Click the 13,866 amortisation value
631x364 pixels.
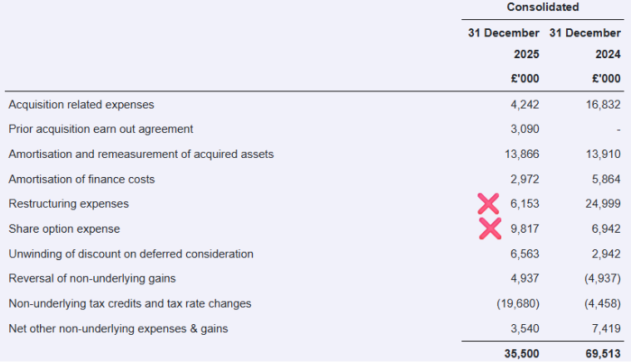click(521, 155)
